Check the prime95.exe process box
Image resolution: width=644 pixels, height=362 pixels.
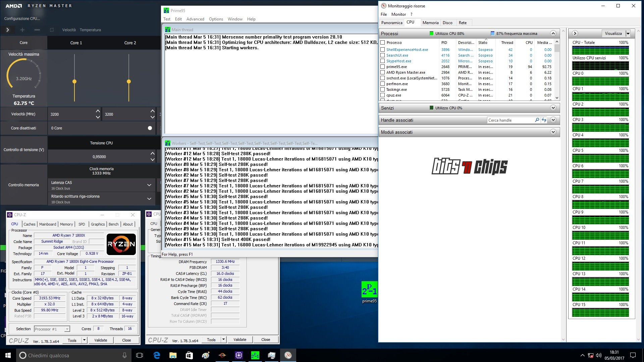tap(382, 67)
